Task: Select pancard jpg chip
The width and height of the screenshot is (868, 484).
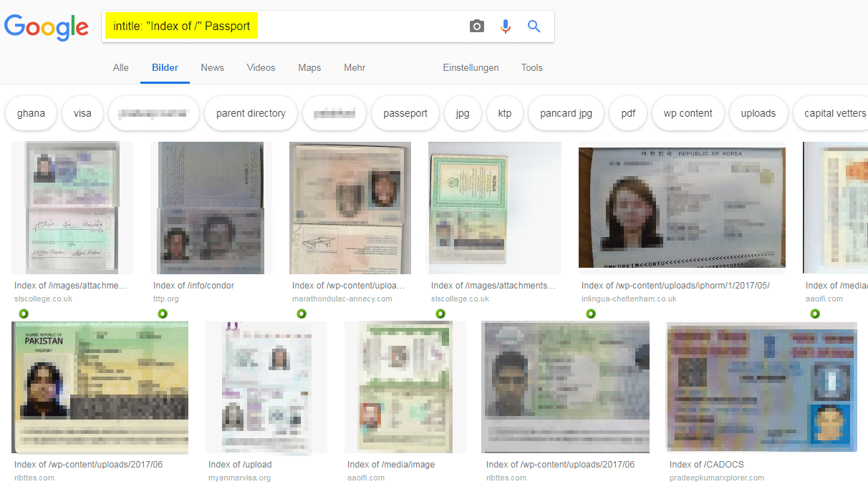Action: click(x=566, y=113)
